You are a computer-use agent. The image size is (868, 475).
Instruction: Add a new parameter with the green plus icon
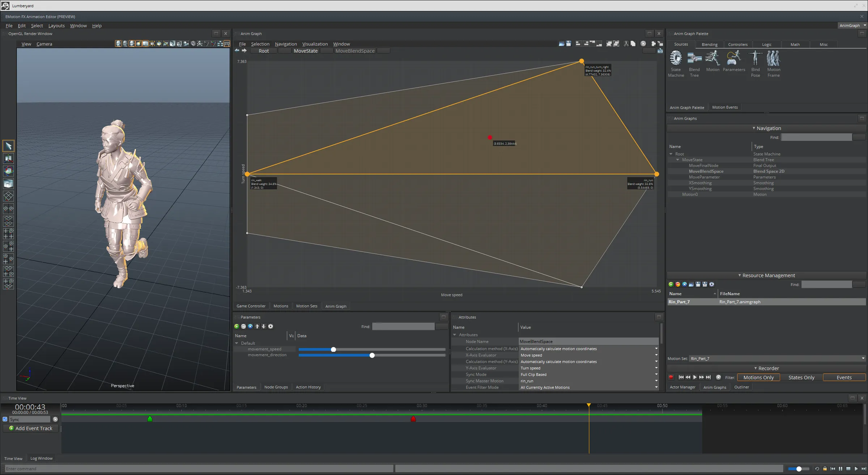pos(237,326)
